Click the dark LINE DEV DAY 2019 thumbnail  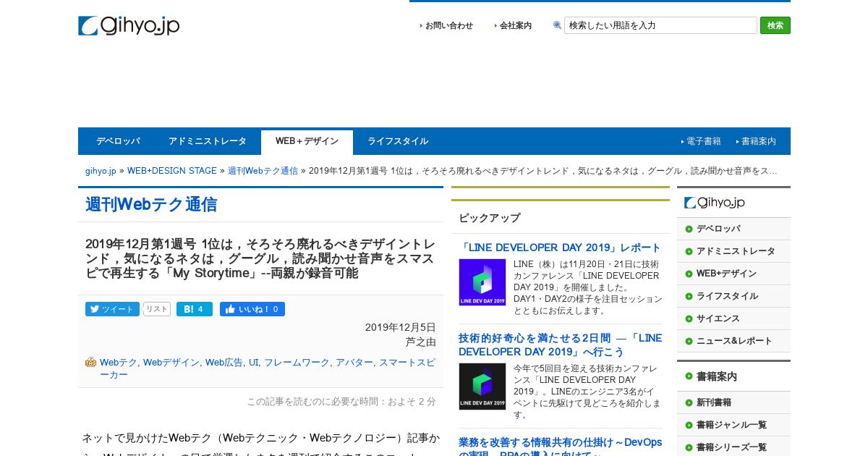[x=482, y=387]
